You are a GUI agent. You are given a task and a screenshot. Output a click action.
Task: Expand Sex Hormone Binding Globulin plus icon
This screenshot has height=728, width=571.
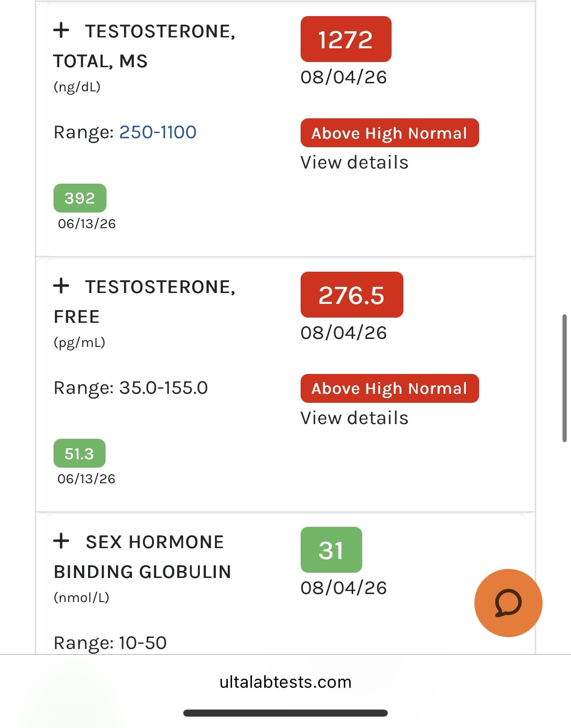tap(61, 541)
